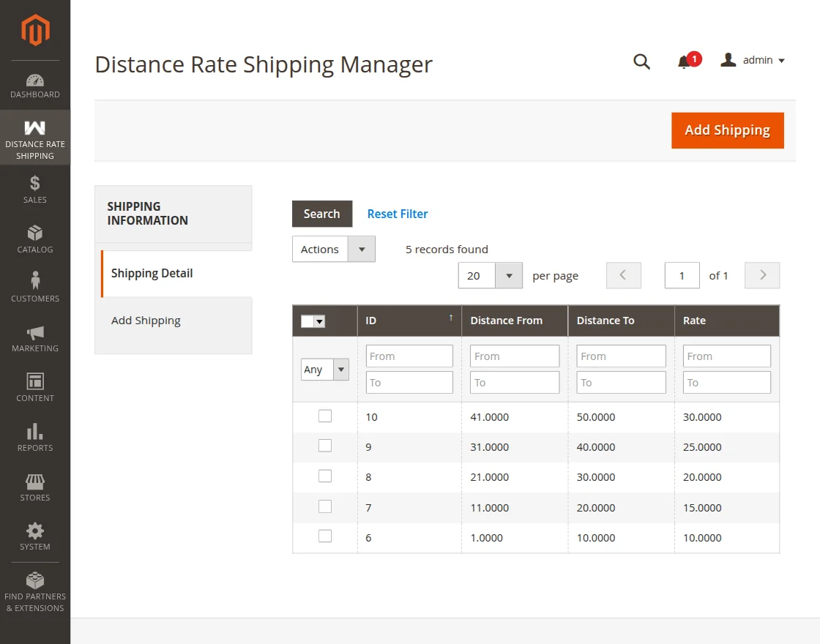Select the Shipping Detail tab

(152, 273)
